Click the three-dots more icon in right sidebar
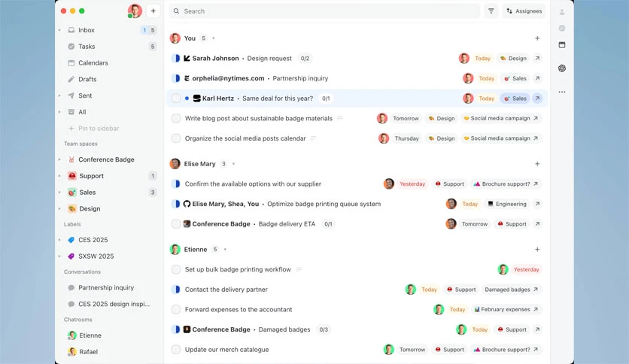The height and width of the screenshot is (364, 629). [x=562, y=92]
